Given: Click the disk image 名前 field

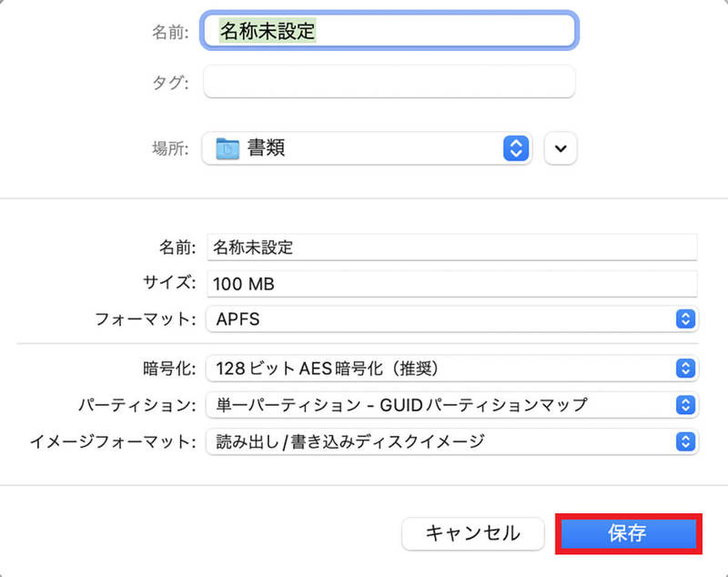Looking at the screenshot, I should tap(451, 247).
